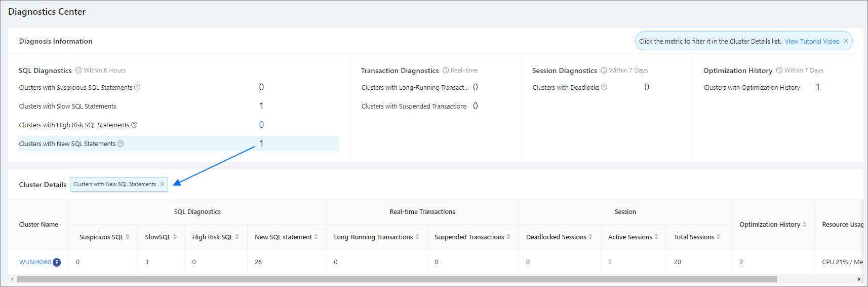The height and width of the screenshot is (287, 868).
Task: Sort by High Risk SQL column
Action: (x=237, y=237)
